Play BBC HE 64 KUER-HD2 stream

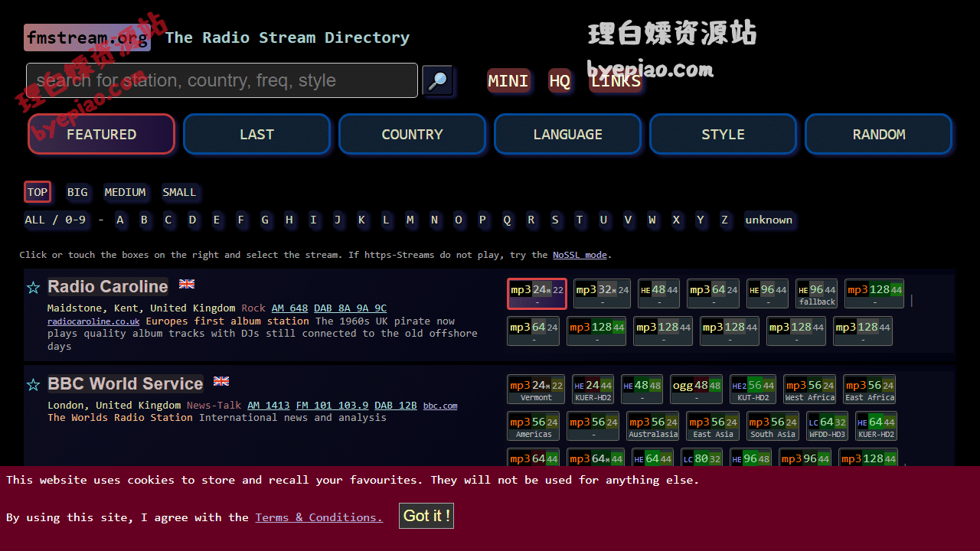[x=877, y=426]
